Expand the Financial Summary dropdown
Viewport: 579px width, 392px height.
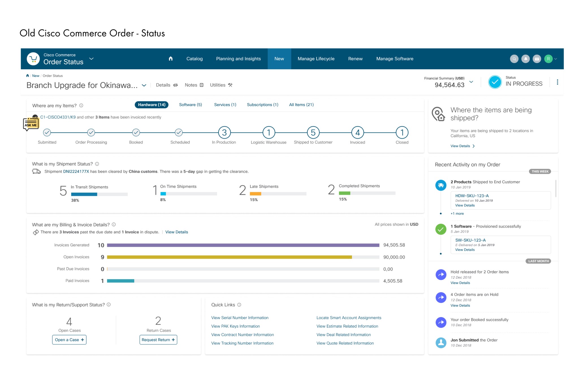(x=471, y=82)
